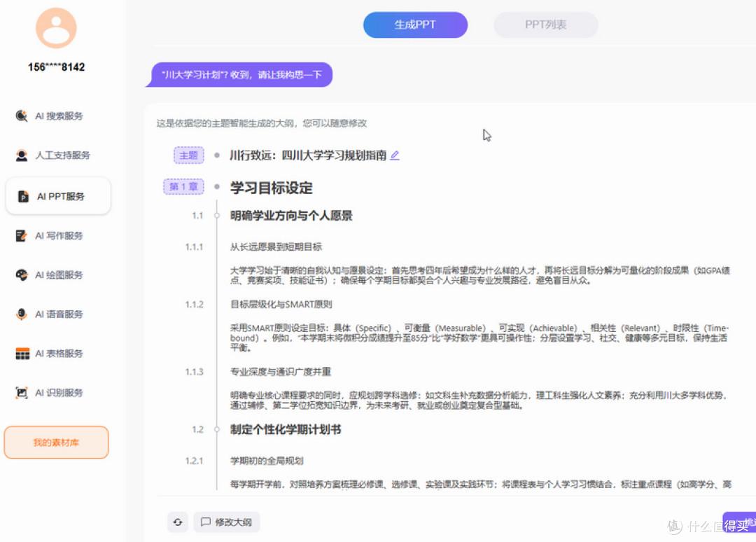
Task: Click item 1.1.1 从长远愿景到短期目标
Action: pos(276,247)
